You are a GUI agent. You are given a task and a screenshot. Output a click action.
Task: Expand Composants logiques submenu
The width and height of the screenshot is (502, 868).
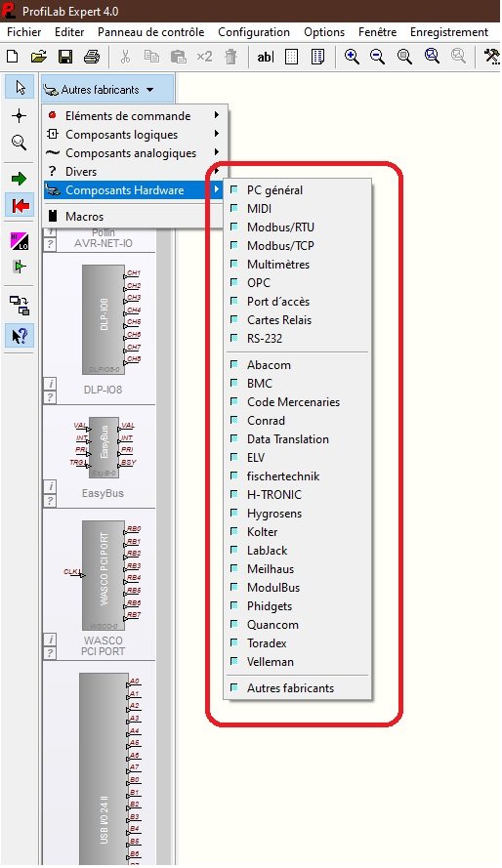click(135, 135)
